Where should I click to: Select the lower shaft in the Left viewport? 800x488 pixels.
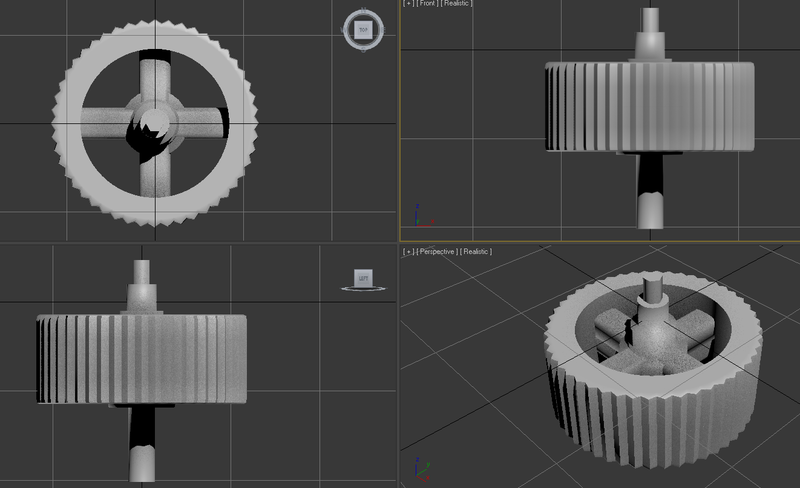(142, 450)
